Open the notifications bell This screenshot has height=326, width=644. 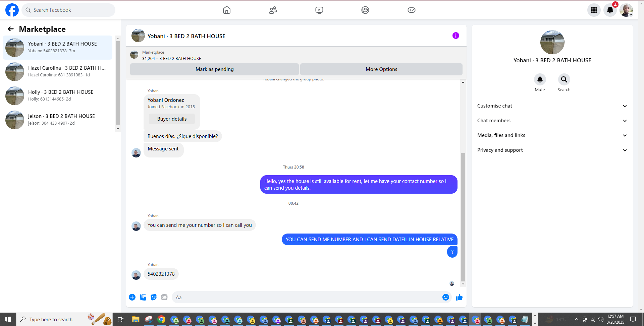610,10
